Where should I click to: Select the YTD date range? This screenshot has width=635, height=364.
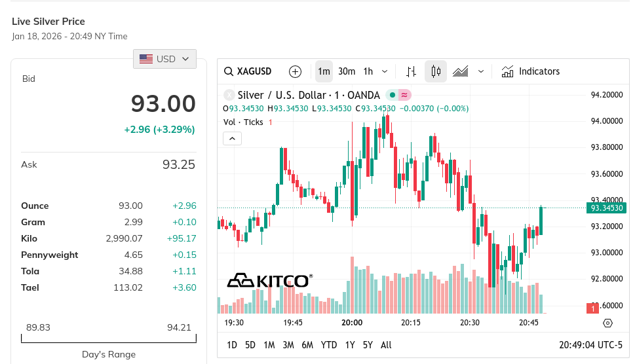329,345
